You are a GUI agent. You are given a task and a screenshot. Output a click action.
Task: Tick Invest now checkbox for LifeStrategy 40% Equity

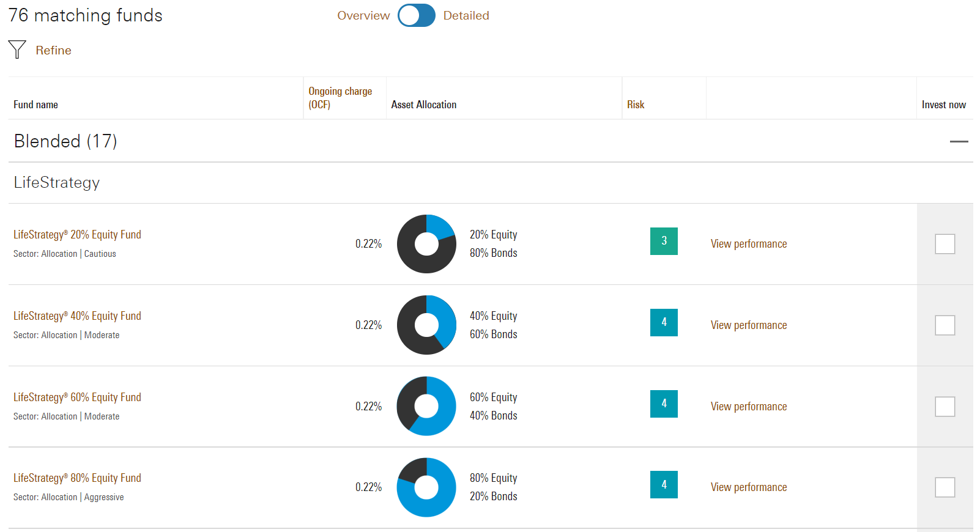coord(945,325)
